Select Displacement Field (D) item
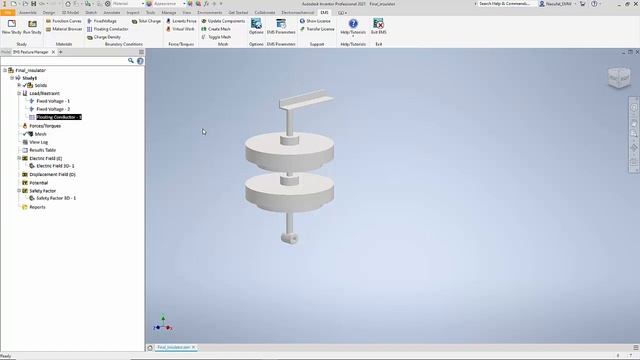The image size is (640, 360). pyautogui.click(x=52, y=174)
